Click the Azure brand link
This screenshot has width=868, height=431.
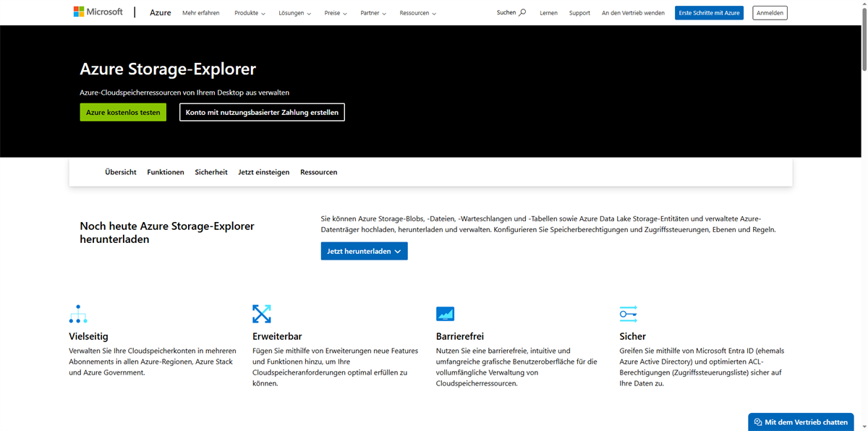161,12
